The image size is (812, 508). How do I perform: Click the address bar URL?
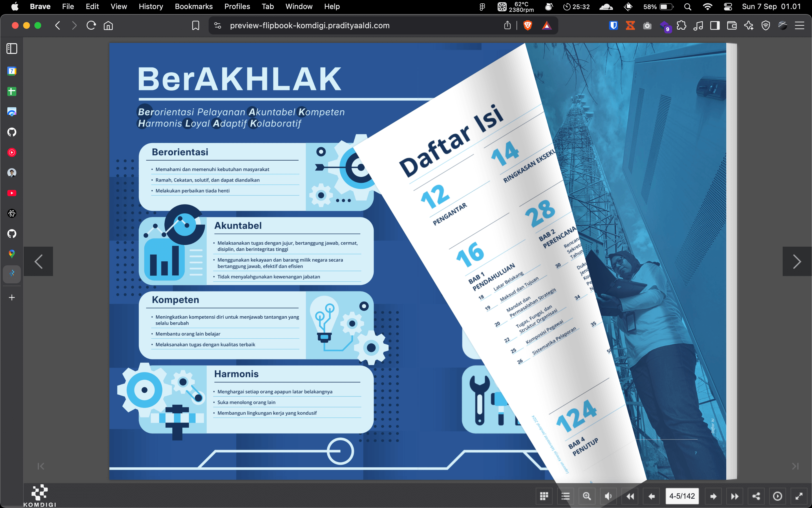tap(309, 25)
